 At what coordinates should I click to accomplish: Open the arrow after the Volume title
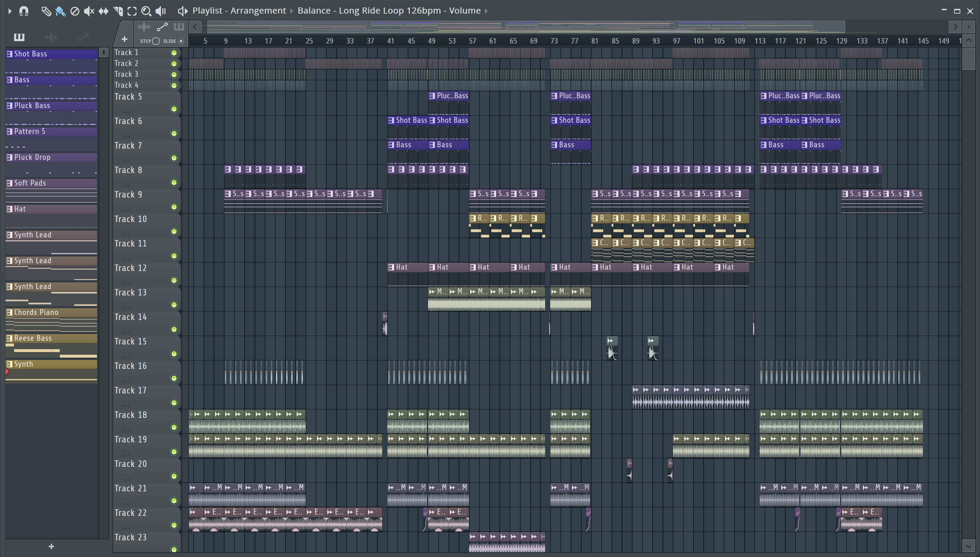(486, 11)
